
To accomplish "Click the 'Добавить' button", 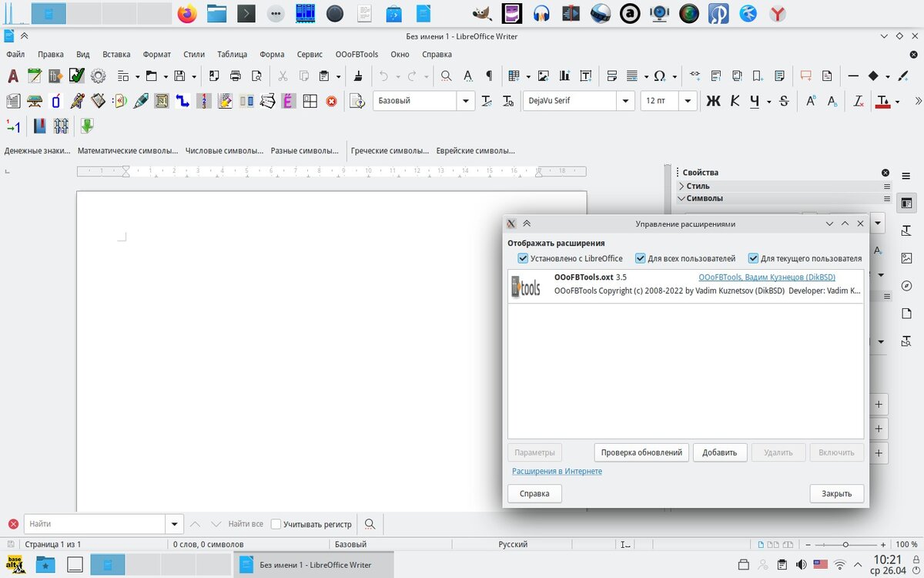I will (x=720, y=452).
